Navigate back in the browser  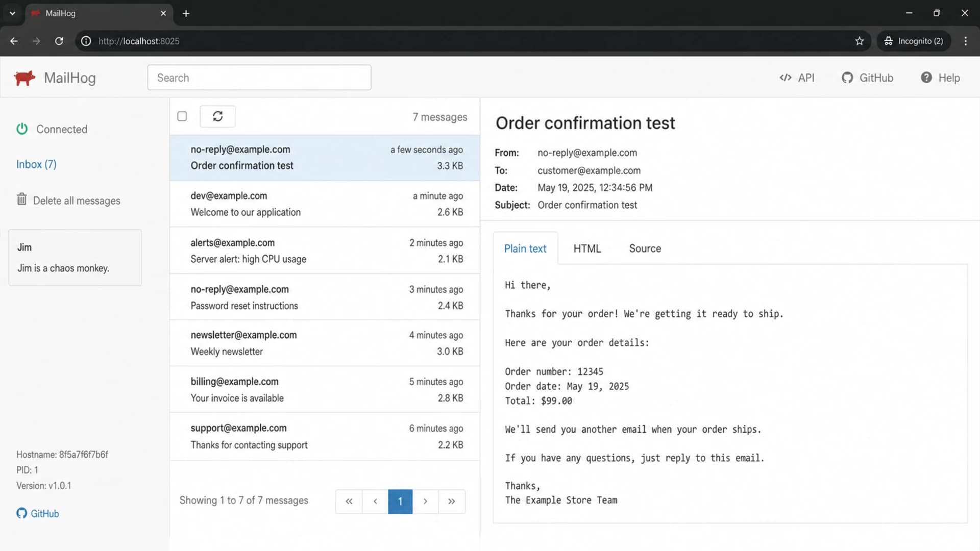click(x=14, y=41)
